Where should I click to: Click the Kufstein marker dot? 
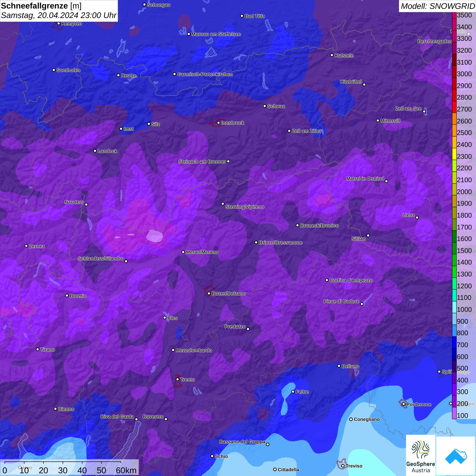pyautogui.click(x=332, y=55)
